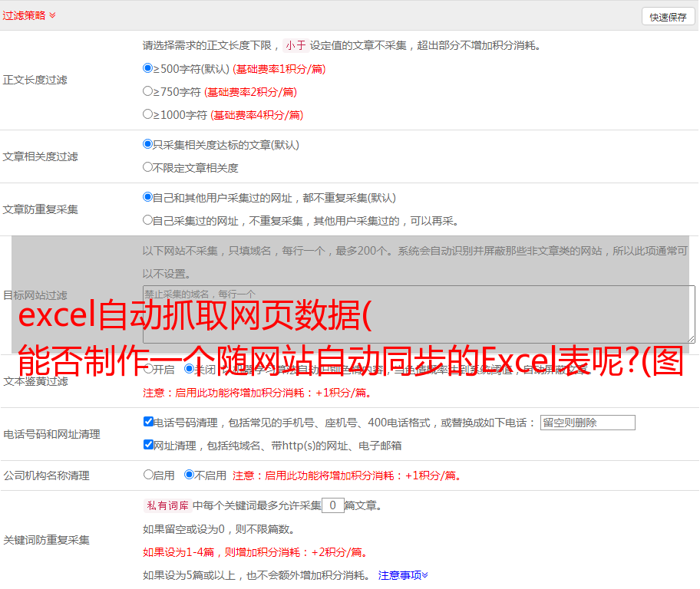Collapse the 过滤策略 section header
The image size is (700, 589).
tap(29, 15)
